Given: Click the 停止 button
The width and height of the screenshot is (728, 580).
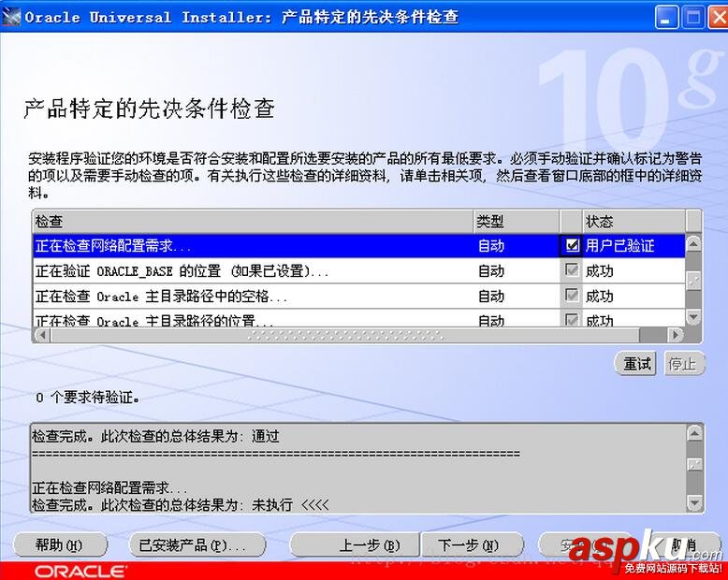Looking at the screenshot, I should pos(683,364).
